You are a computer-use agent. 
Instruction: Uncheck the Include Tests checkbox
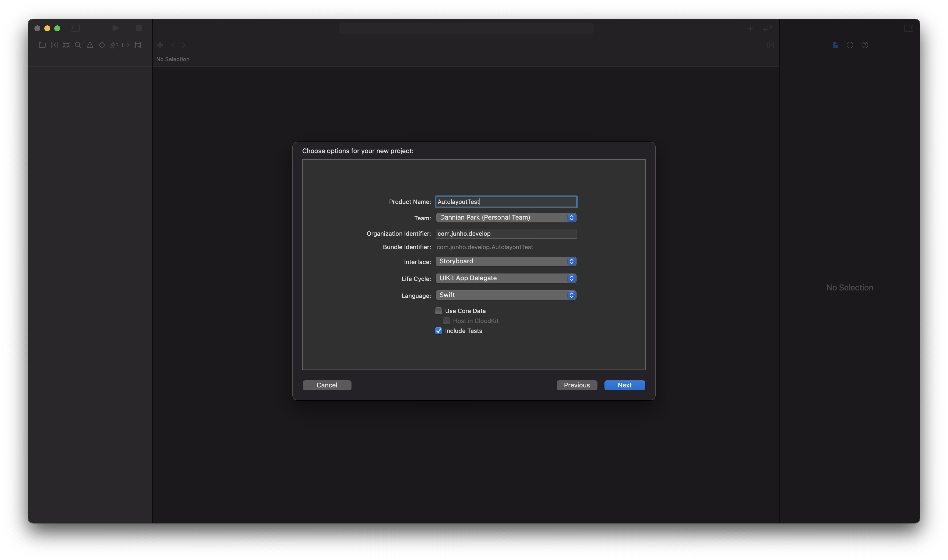pyautogui.click(x=438, y=331)
